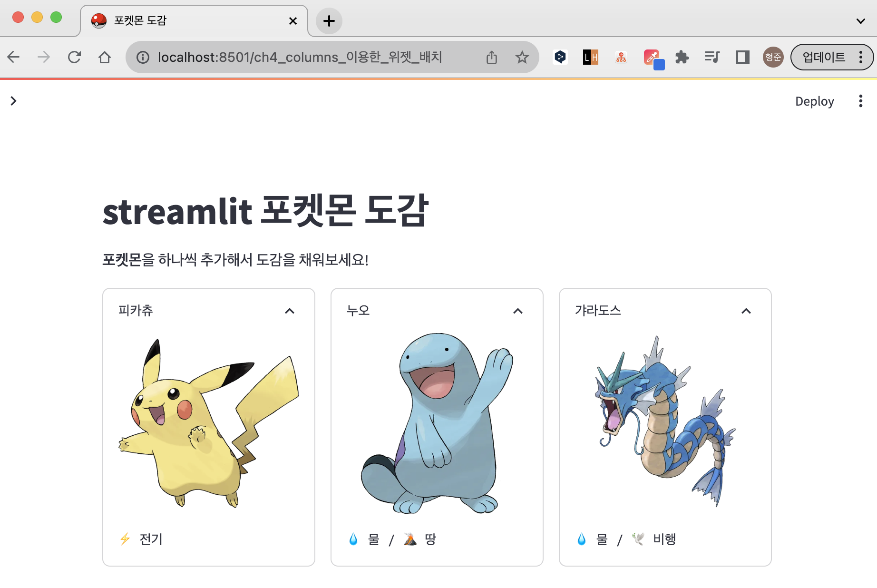The image size is (877, 588).
Task: Open the LH extension icon
Action: [x=591, y=58]
